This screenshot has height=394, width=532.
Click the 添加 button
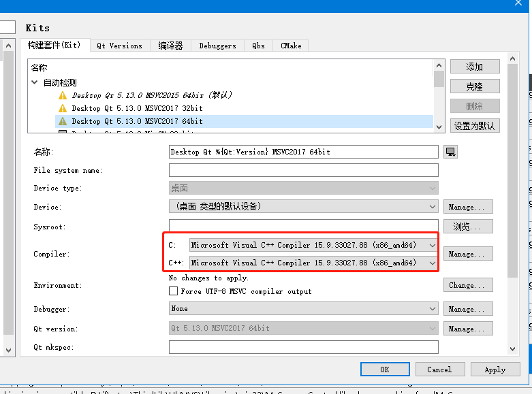tap(474, 67)
